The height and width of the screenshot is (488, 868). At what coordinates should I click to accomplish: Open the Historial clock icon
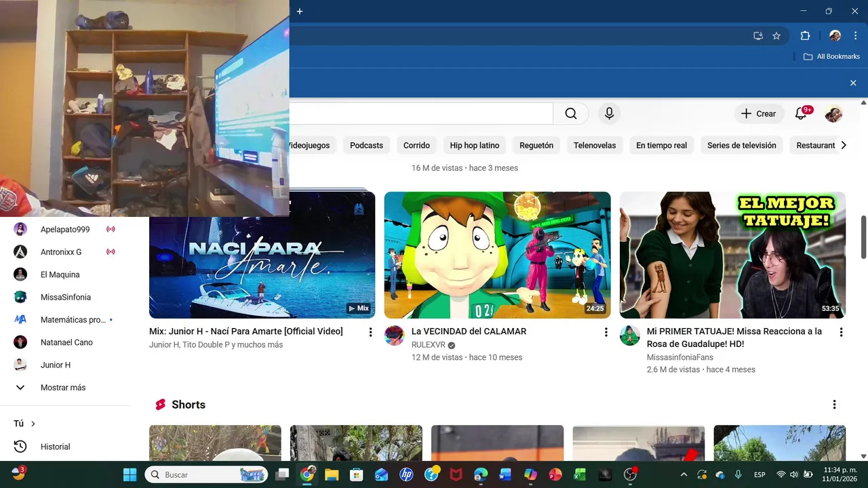[x=20, y=447]
